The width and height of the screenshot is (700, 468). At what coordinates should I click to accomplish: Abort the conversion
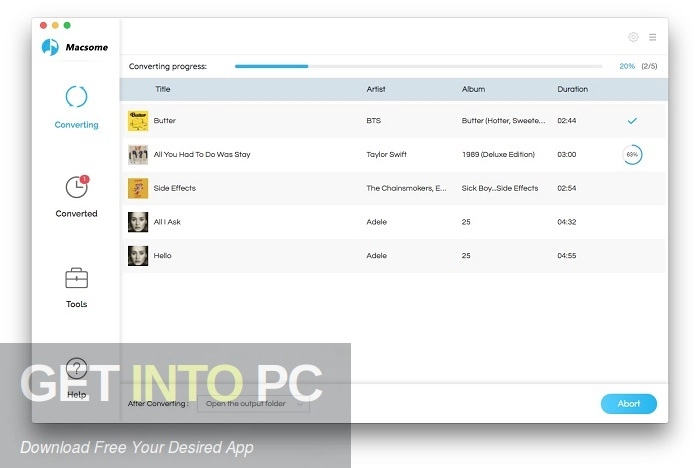tap(629, 404)
